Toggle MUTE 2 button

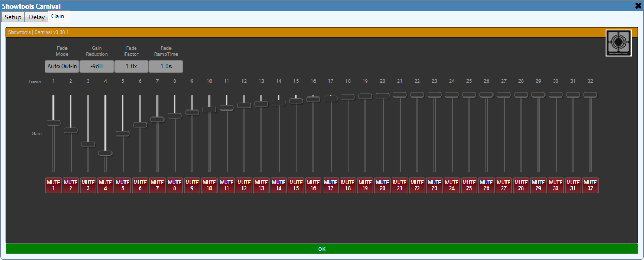point(71,185)
